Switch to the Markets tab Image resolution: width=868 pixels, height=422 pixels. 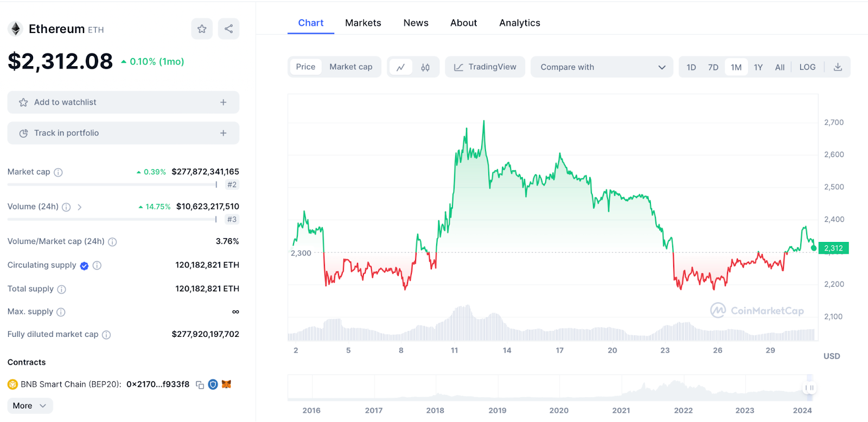pos(363,23)
